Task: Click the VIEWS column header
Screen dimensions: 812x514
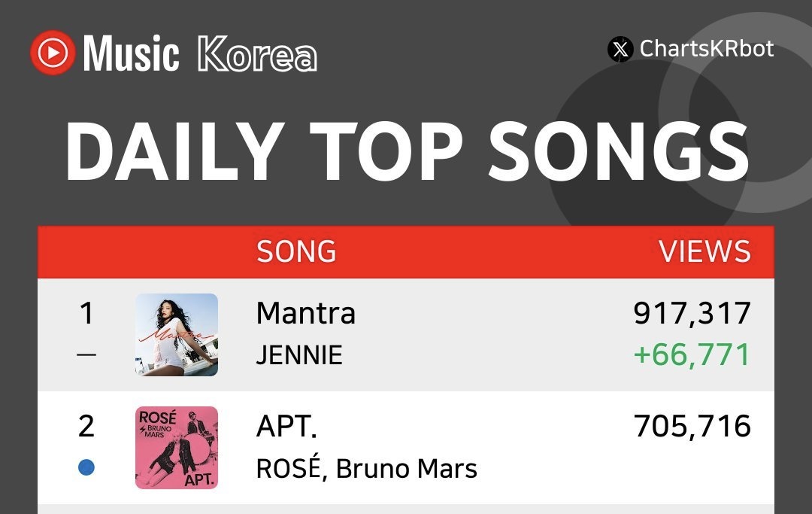Action: [x=704, y=251]
